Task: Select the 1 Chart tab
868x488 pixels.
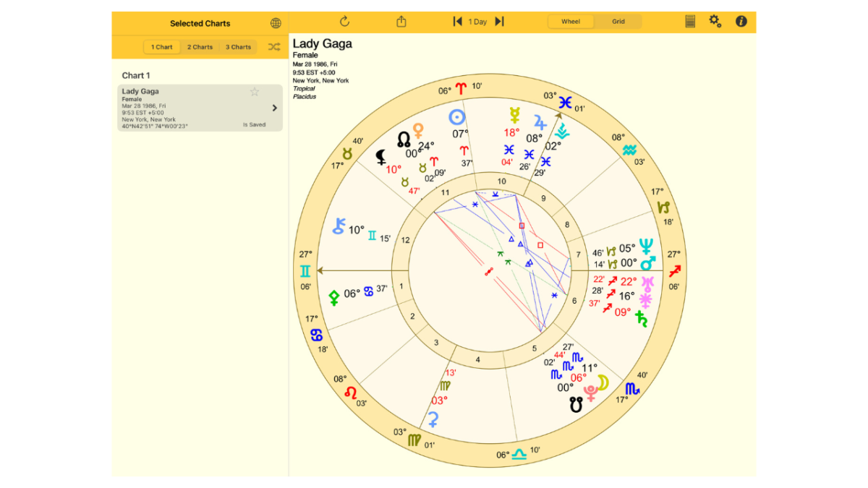Action: [x=162, y=47]
